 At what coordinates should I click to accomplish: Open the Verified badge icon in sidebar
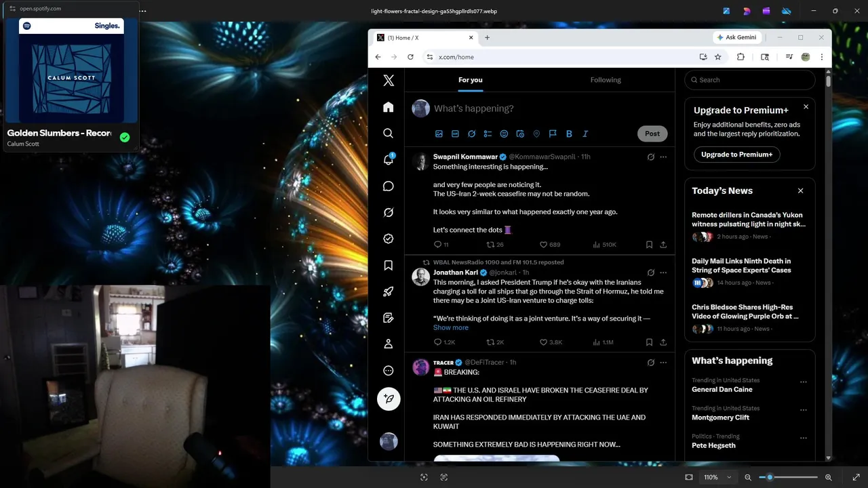[389, 239]
